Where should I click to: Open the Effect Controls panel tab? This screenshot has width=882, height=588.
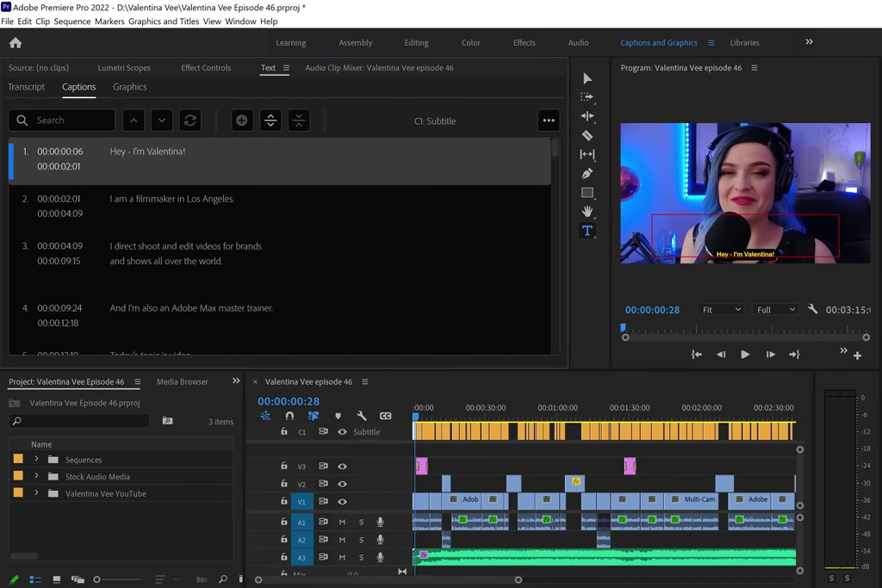[x=206, y=68]
